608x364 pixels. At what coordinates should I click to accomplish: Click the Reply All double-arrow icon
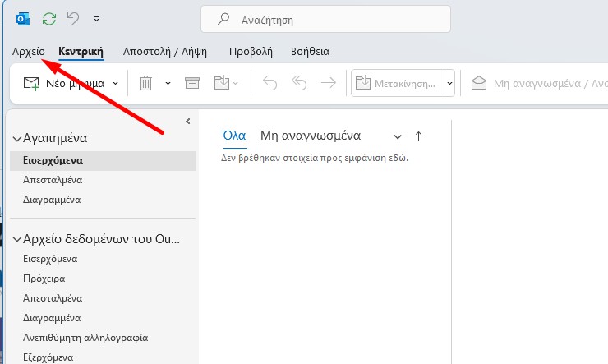pyautogui.click(x=300, y=83)
